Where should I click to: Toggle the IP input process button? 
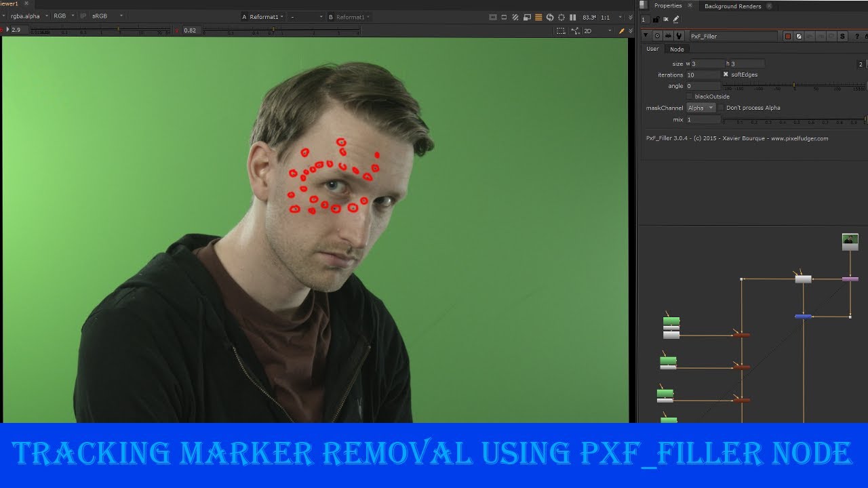(x=83, y=16)
